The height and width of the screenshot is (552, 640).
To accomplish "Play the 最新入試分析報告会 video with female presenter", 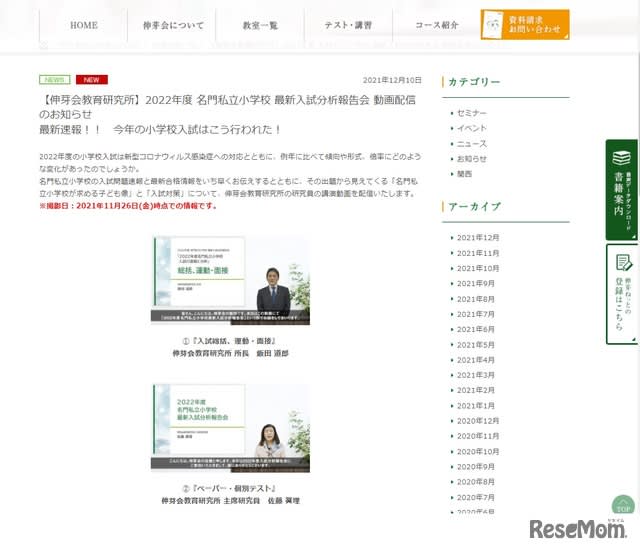I will pos(231,428).
